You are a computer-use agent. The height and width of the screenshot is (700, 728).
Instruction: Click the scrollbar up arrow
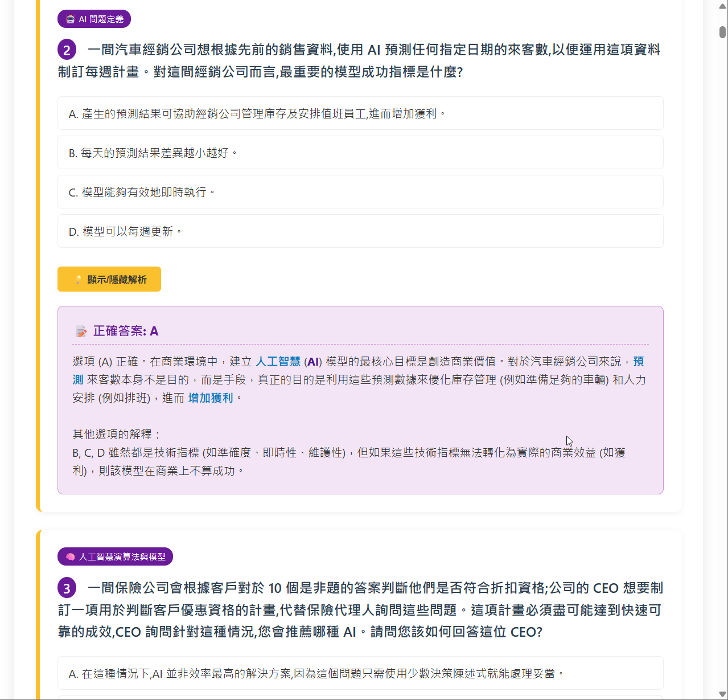pyautogui.click(x=723, y=6)
